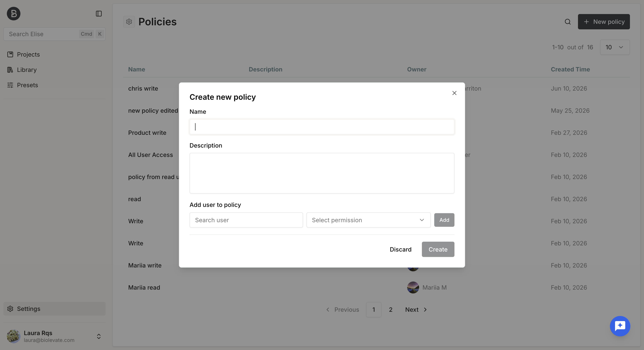
Task: Go to page 2 of policies
Action: 391,310
